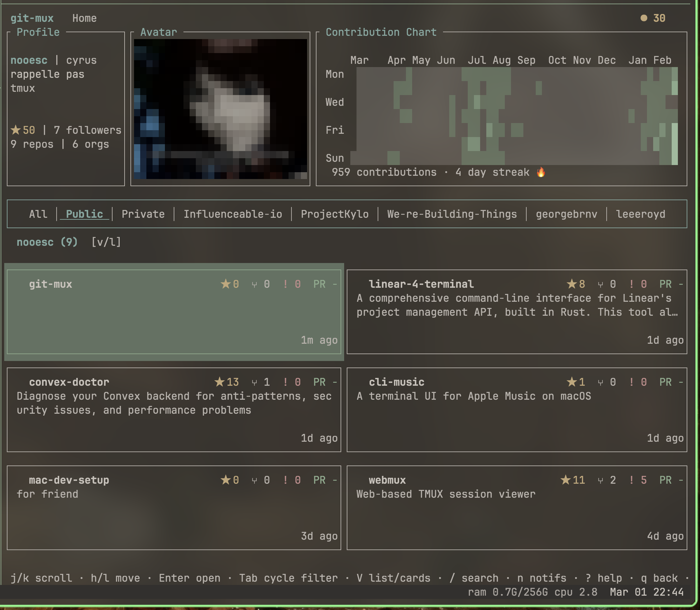Open the nooesc profile link
This screenshot has height=610, width=700.
tap(29, 60)
